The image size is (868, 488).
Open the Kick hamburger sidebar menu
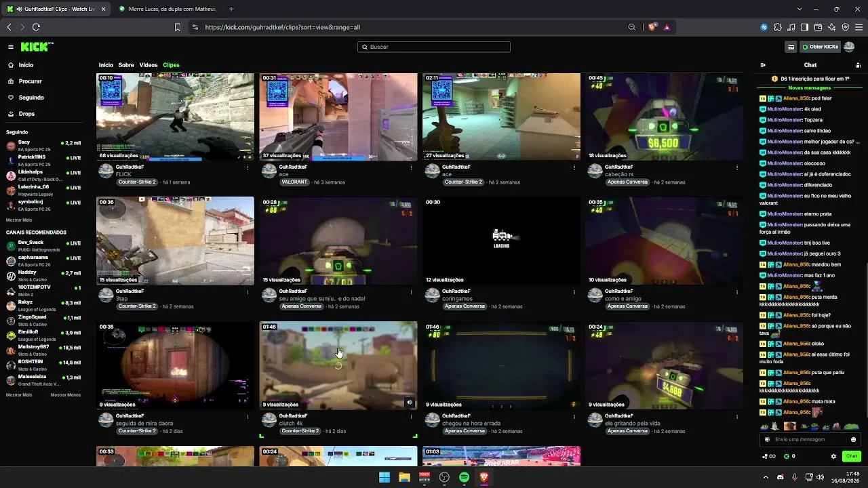(11, 47)
